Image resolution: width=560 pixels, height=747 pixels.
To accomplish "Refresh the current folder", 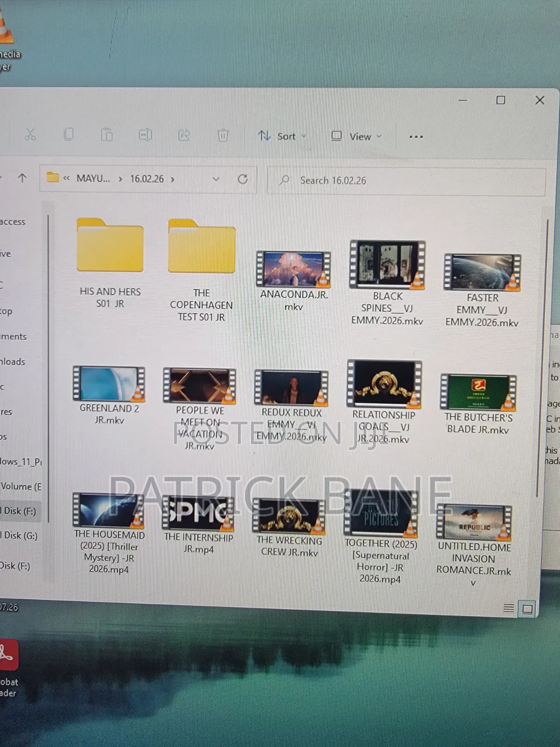I will pos(243,179).
